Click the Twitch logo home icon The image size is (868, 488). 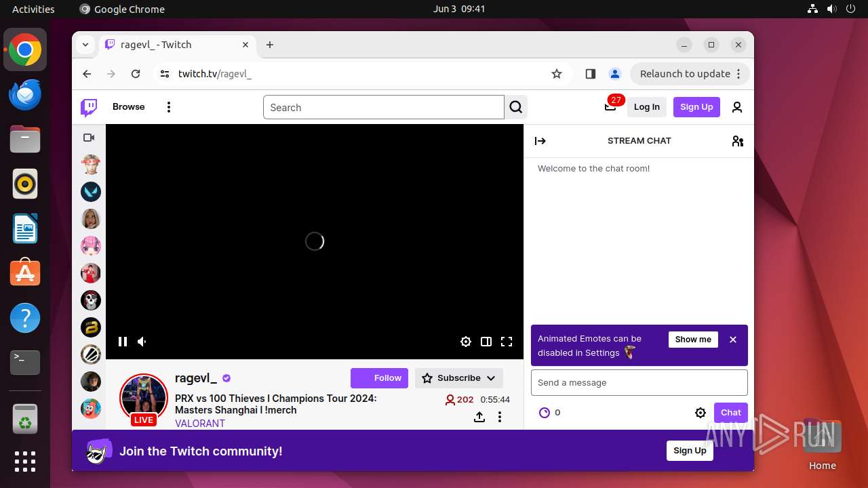89,107
